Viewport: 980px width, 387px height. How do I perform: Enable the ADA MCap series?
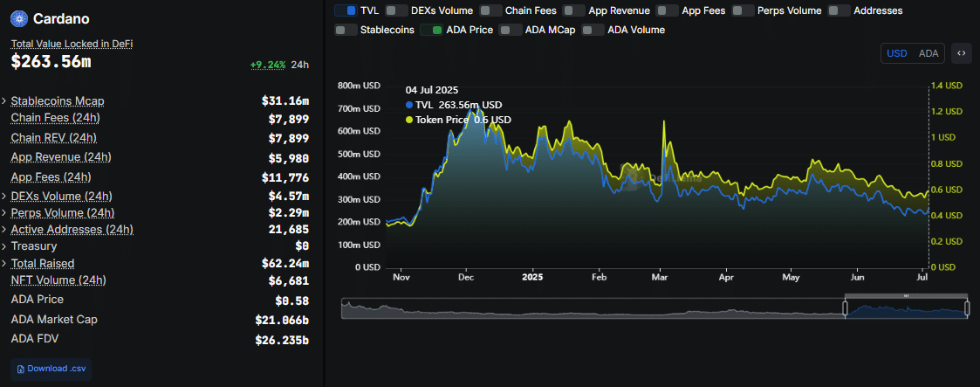point(511,30)
